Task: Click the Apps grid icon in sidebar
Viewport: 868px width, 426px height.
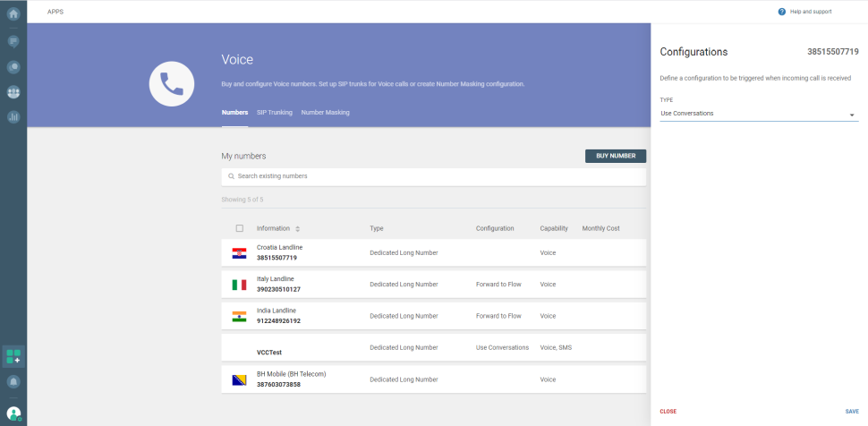Action: tap(13, 356)
